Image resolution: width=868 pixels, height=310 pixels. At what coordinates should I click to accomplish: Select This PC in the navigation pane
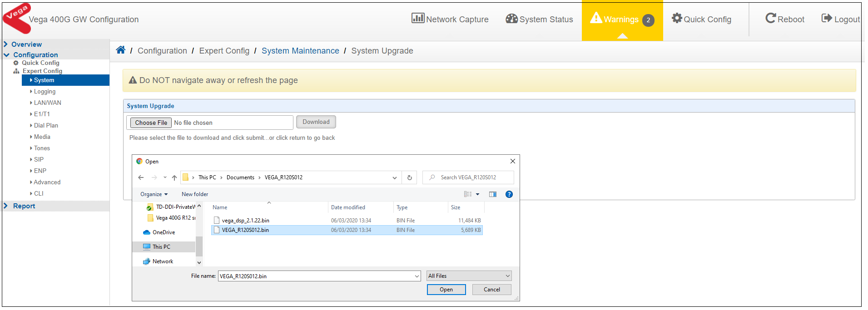click(157, 247)
